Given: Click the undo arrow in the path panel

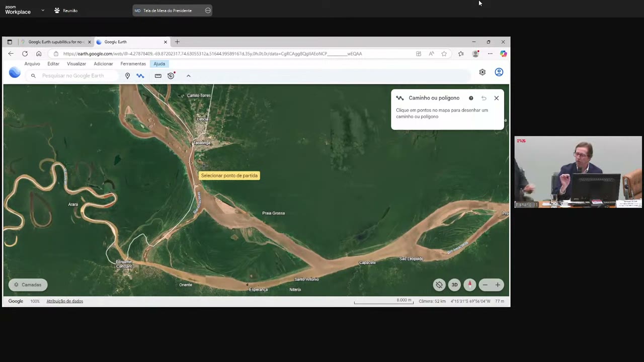Looking at the screenshot, I should [484, 98].
